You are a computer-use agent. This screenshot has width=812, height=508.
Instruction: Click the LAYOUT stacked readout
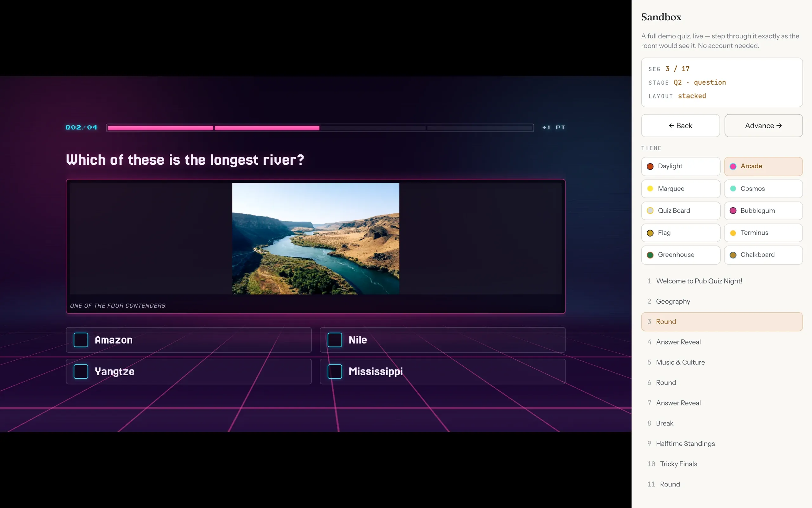[677, 96]
